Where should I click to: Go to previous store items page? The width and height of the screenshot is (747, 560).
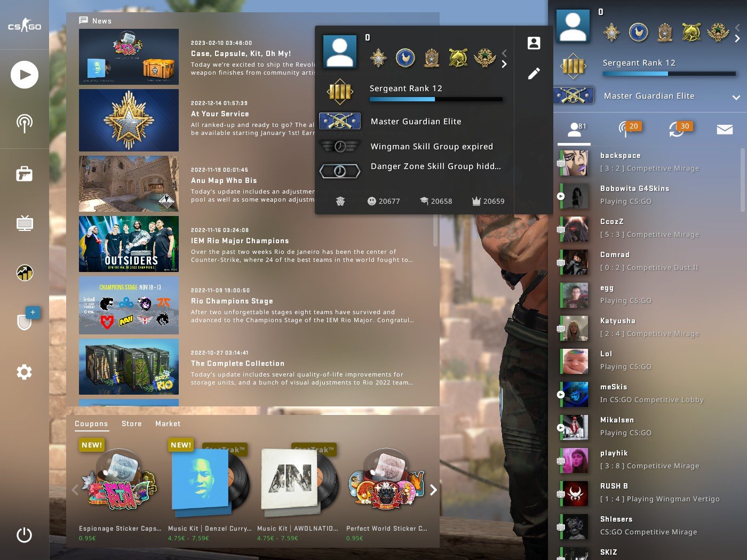tap(75, 490)
